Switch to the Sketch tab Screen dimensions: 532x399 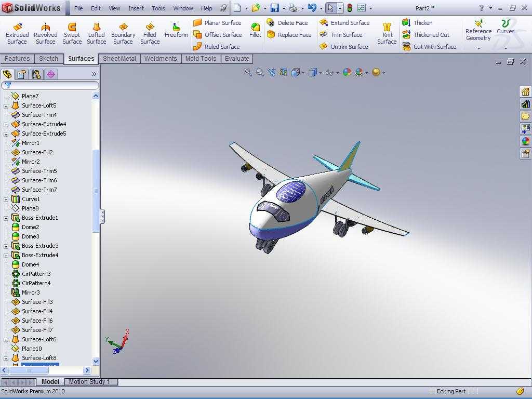[48, 59]
